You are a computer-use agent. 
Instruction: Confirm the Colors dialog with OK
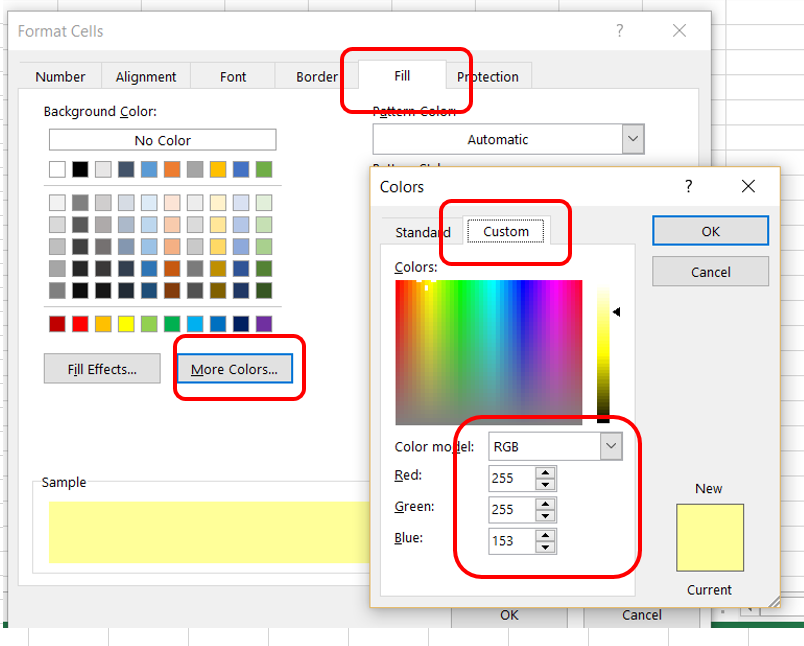[710, 231]
